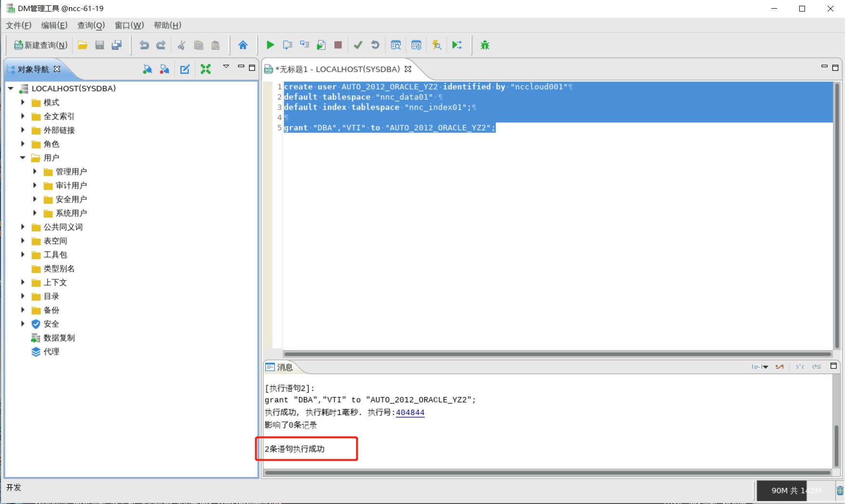Viewport: 845px width, 504px height.
Task: Click the execute-from-cursor icon next to Run
Action: click(287, 45)
